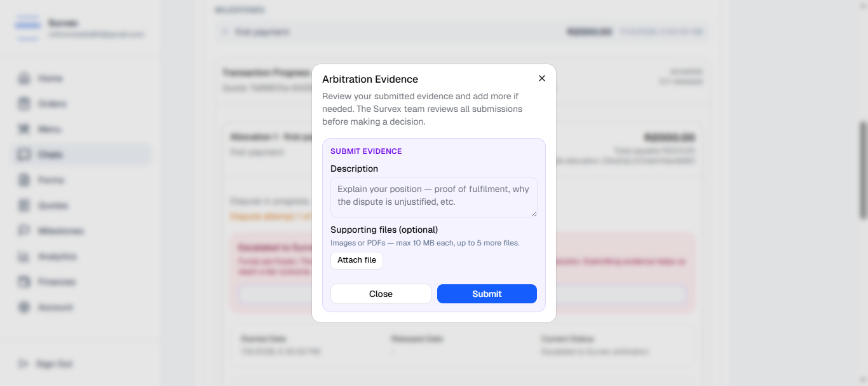This screenshot has height=386, width=868.
Task: Open the Account icon in sidebar
Action: (x=24, y=307)
